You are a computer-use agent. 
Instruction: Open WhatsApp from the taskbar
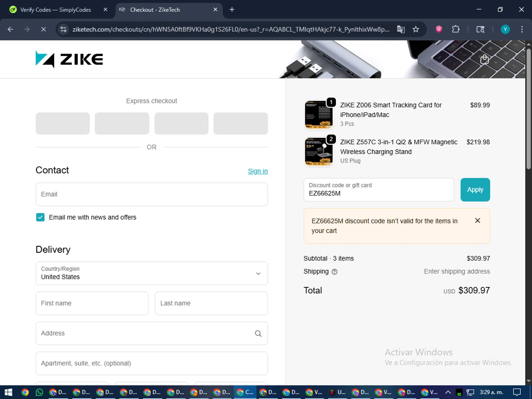pyautogui.click(x=39, y=392)
